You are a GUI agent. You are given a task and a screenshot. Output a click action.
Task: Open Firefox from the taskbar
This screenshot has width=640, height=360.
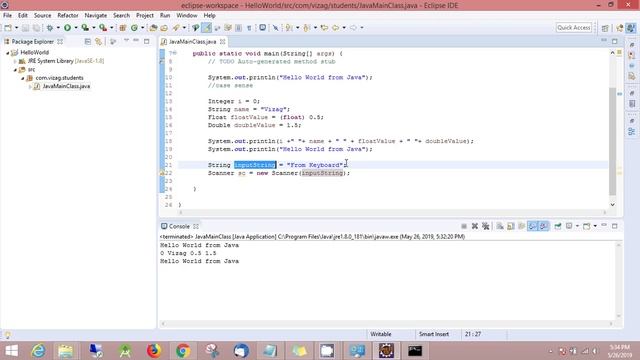154,351
